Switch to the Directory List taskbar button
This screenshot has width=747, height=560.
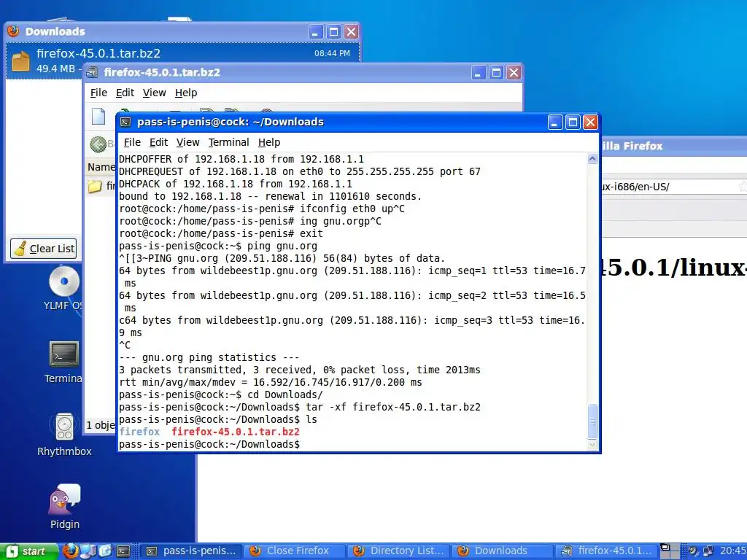pyautogui.click(x=399, y=551)
